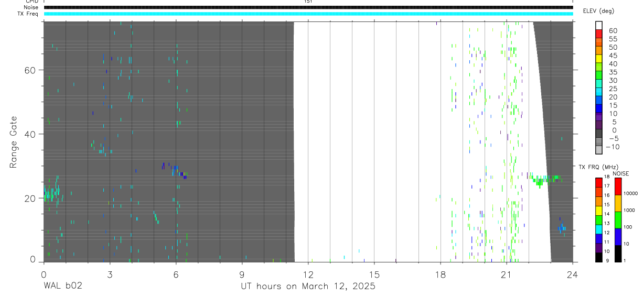The image size is (644, 297).
Task: Click the Range Gate y-axis label
Action: point(14,142)
